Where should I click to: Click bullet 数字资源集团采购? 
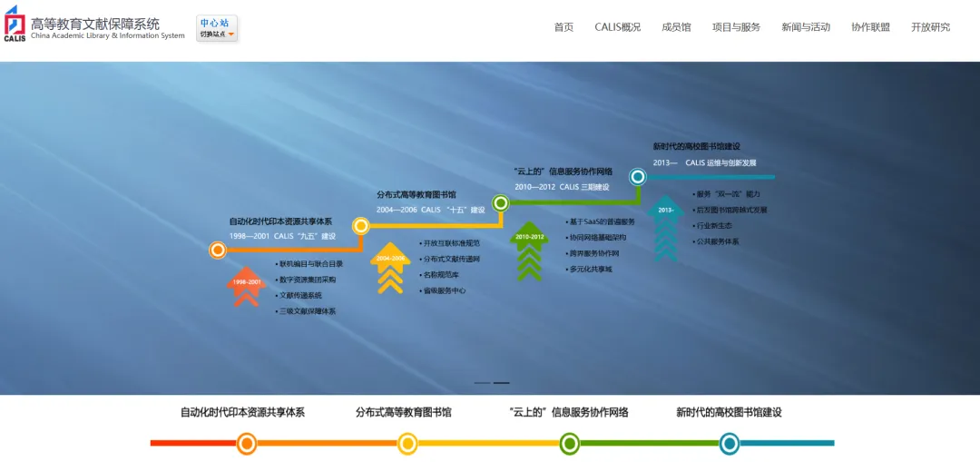click(x=306, y=280)
